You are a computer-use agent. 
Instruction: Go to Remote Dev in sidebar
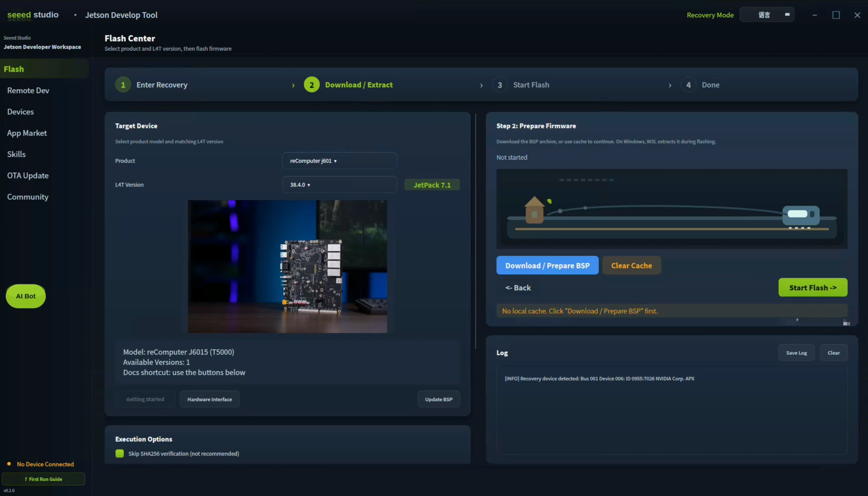(28, 90)
